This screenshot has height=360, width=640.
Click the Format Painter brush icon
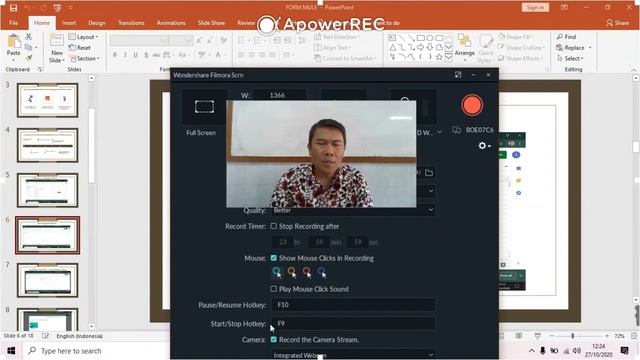(28, 58)
